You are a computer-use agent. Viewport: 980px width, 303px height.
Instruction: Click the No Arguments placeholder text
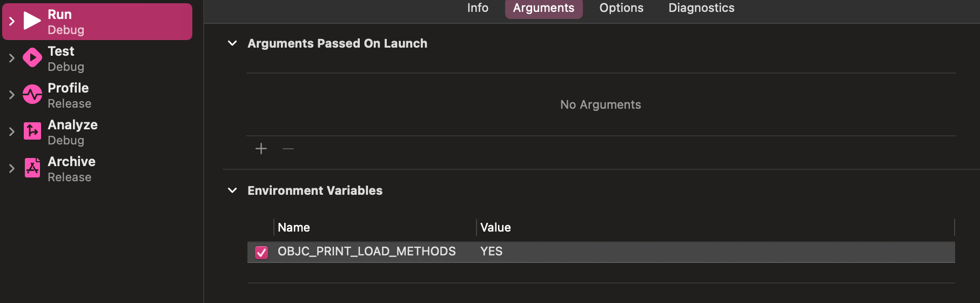[601, 105]
